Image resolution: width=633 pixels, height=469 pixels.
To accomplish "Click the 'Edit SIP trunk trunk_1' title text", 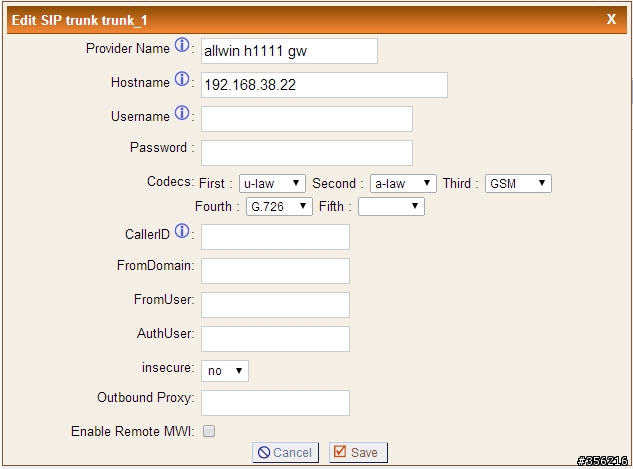I will (x=80, y=20).
